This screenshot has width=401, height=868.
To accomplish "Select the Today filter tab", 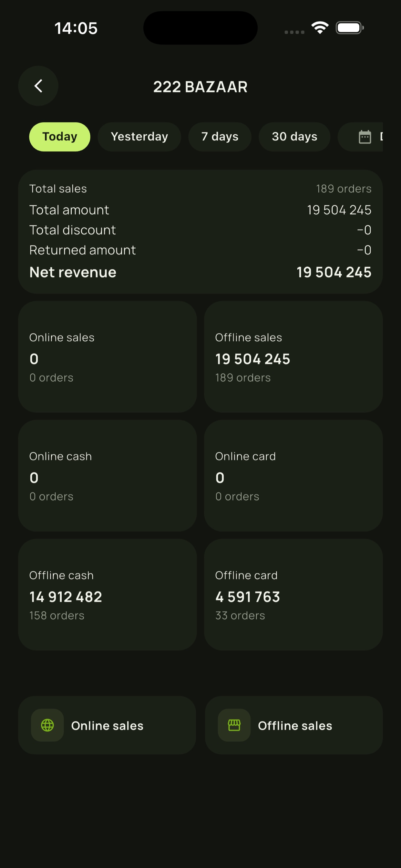I will (60, 137).
